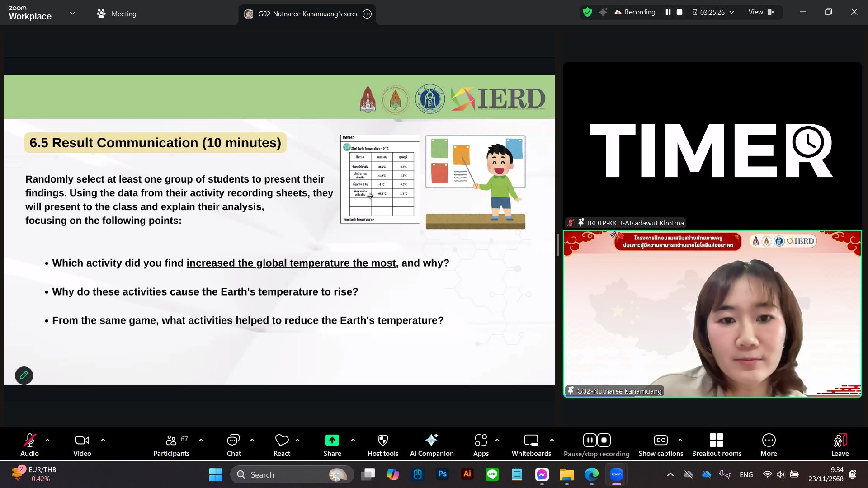Screen dimensions: 868x488
Task: Click the React heart icon
Action: coord(282,445)
